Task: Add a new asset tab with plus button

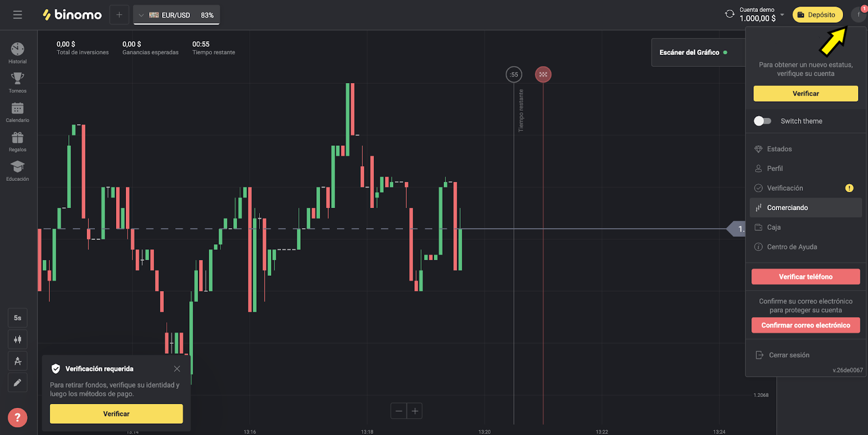Action: (119, 15)
